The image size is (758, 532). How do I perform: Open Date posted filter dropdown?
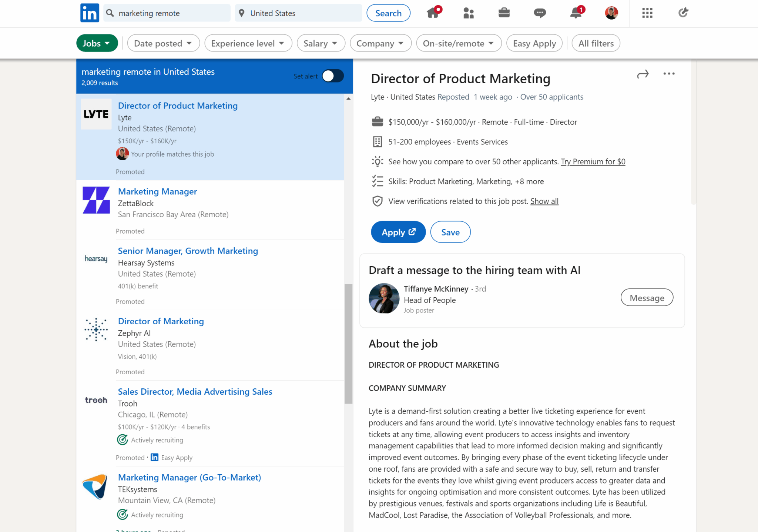click(x=163, y=43)
